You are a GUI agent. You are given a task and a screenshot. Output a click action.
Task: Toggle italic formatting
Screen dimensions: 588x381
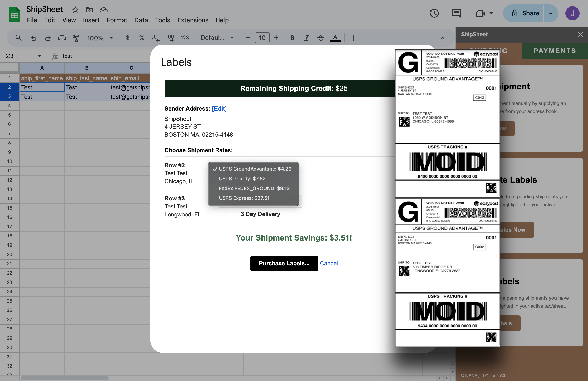306,38
